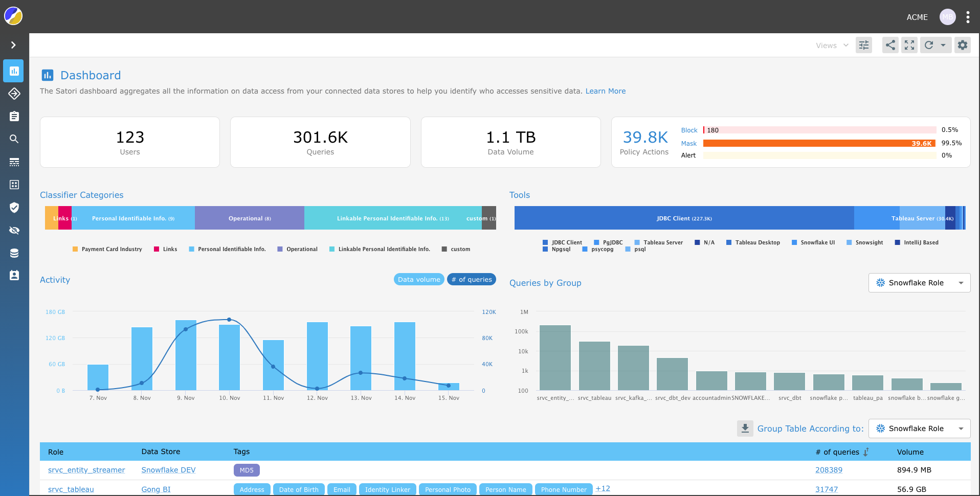This screenshot has height=496, width=980.
Task: Open the Gong BI data store link
Action: pyautogui.click(x=156, y=489)
